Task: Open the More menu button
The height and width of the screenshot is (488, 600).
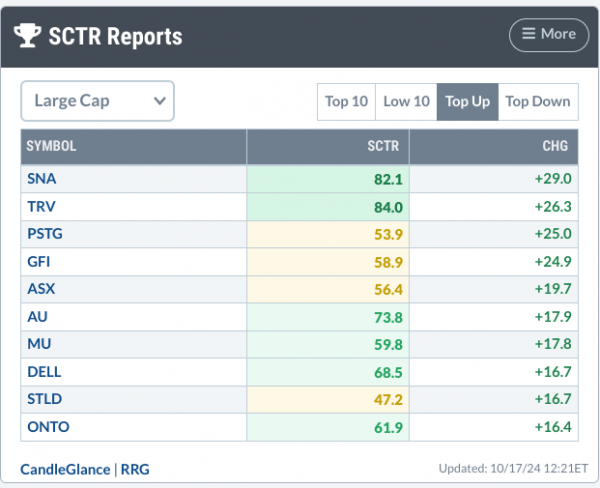Action: 549,35
